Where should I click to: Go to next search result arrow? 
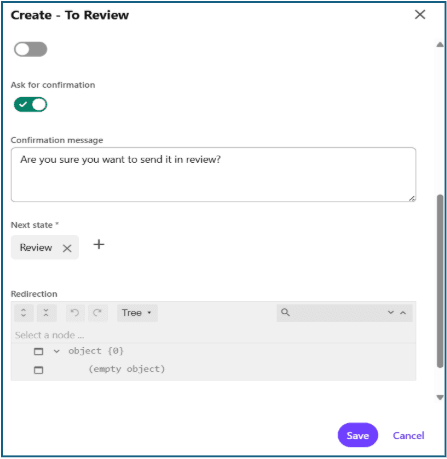[391, 312]
